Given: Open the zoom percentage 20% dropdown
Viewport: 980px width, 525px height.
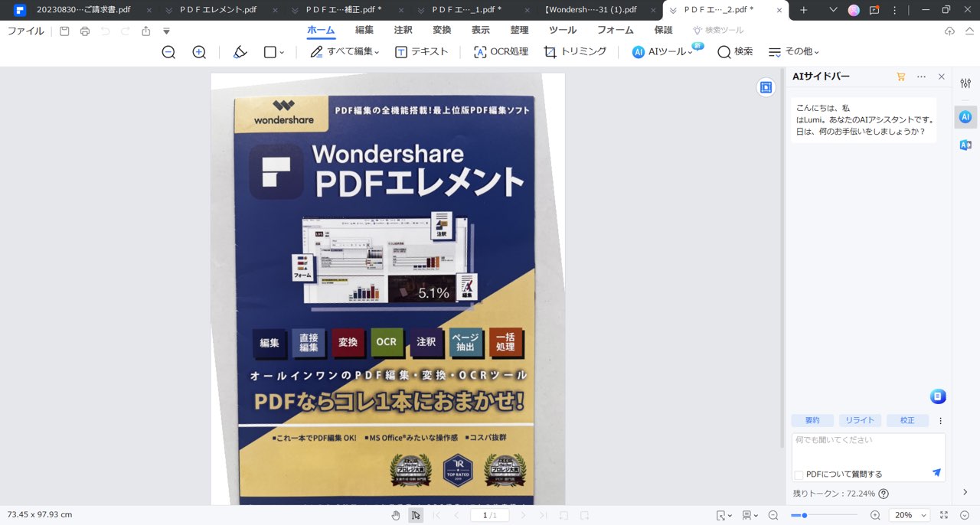Looking at the screenshot, I should click(910, 515).
